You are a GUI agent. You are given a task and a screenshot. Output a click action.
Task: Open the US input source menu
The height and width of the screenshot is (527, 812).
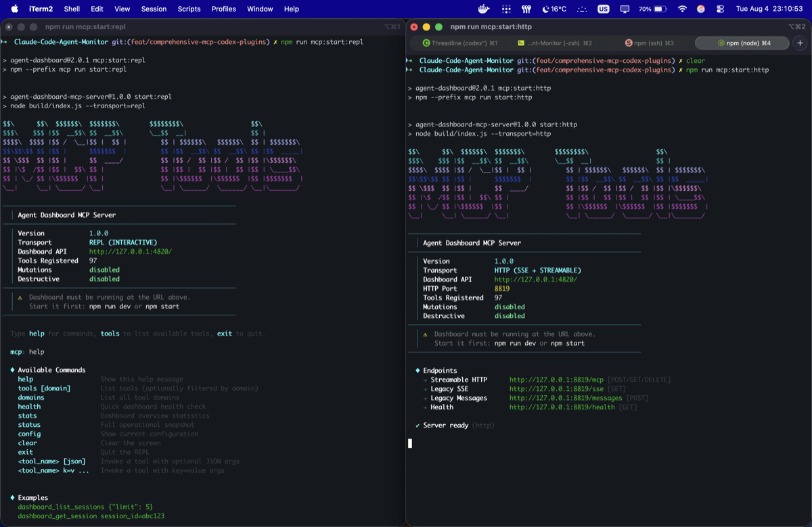(x=603, y=9)
